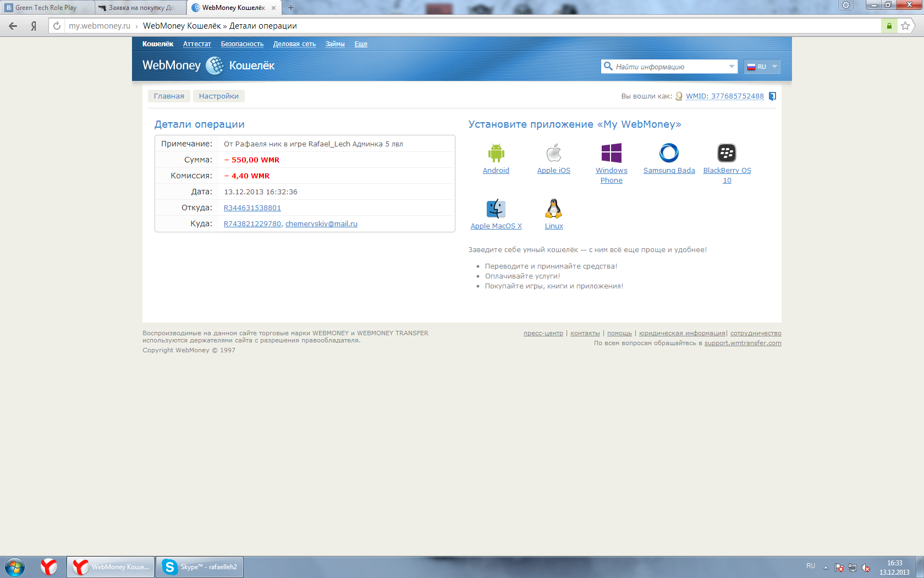
Task: Open сотрудничество footer link
Action: pyautogui.click(x=756, y=334)
